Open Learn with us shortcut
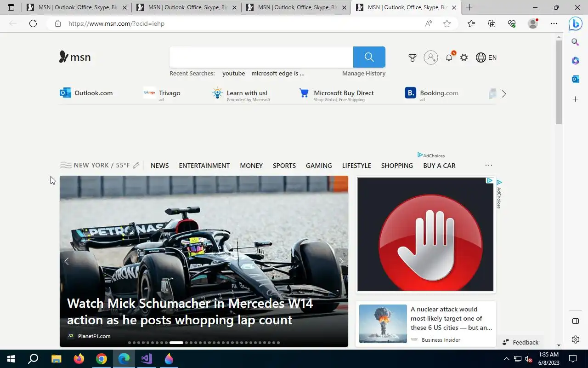 tap(241, 94)
